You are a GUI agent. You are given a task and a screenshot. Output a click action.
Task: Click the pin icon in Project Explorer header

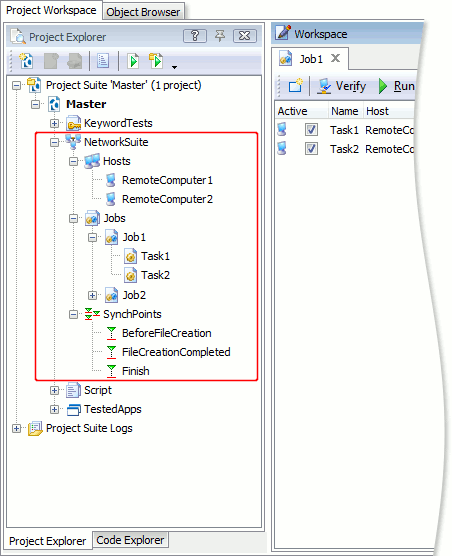click(x=220, y=35)
